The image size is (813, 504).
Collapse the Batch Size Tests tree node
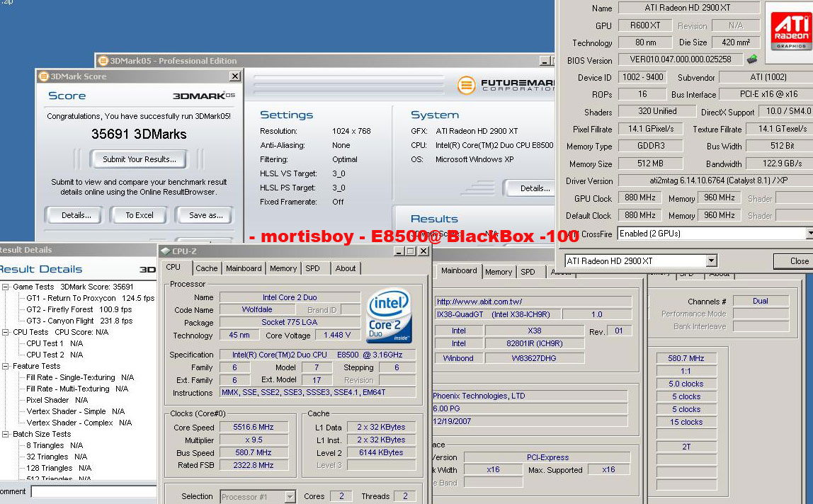pos(5,434)
